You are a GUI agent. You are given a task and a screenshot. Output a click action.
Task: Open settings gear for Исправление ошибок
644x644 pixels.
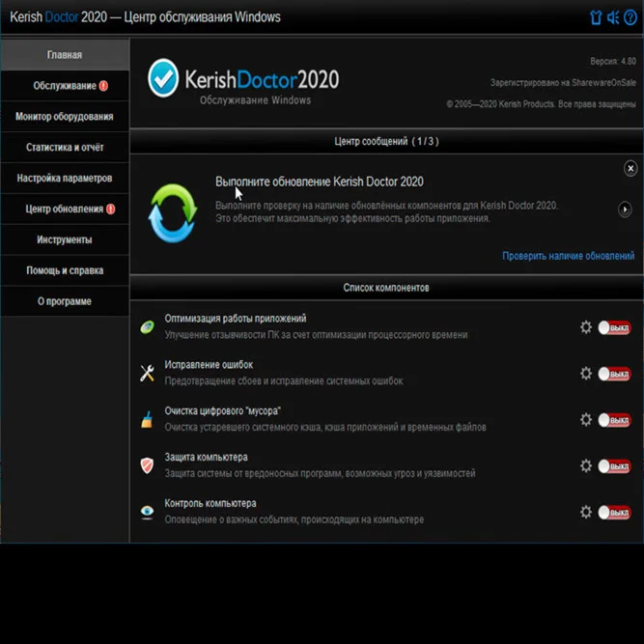tap(586, 374)
